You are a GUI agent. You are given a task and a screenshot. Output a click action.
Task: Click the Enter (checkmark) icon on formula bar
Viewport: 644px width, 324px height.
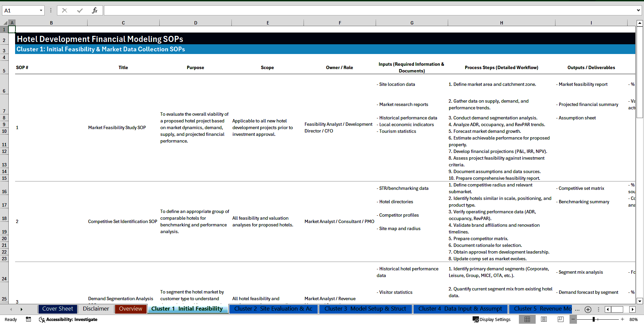(x=79, y=10)
